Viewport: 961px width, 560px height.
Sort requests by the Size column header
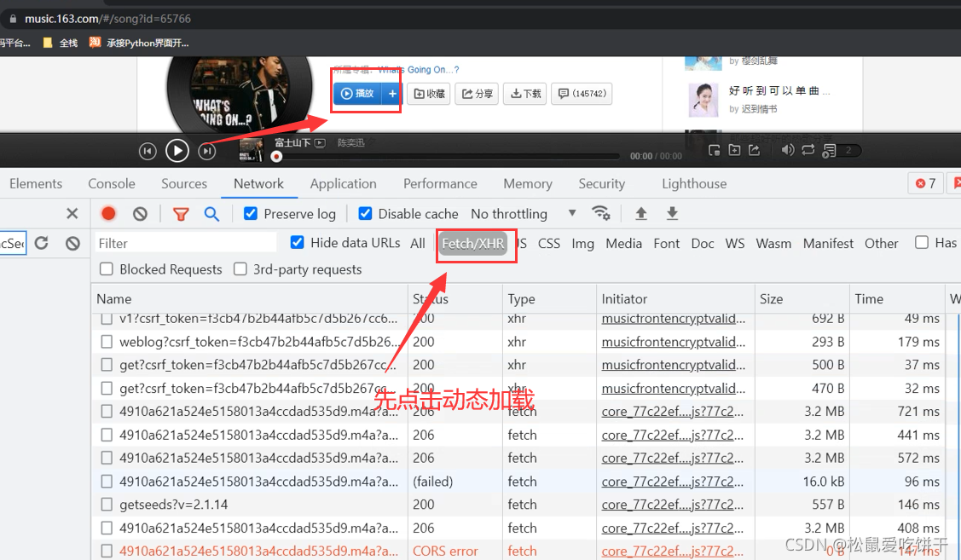802,298
